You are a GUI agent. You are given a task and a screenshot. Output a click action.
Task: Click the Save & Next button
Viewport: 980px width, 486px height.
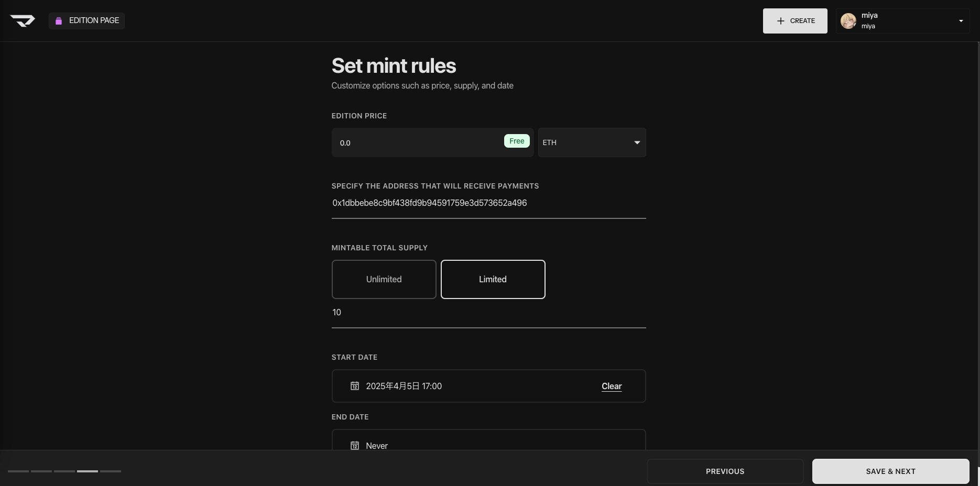890,471
